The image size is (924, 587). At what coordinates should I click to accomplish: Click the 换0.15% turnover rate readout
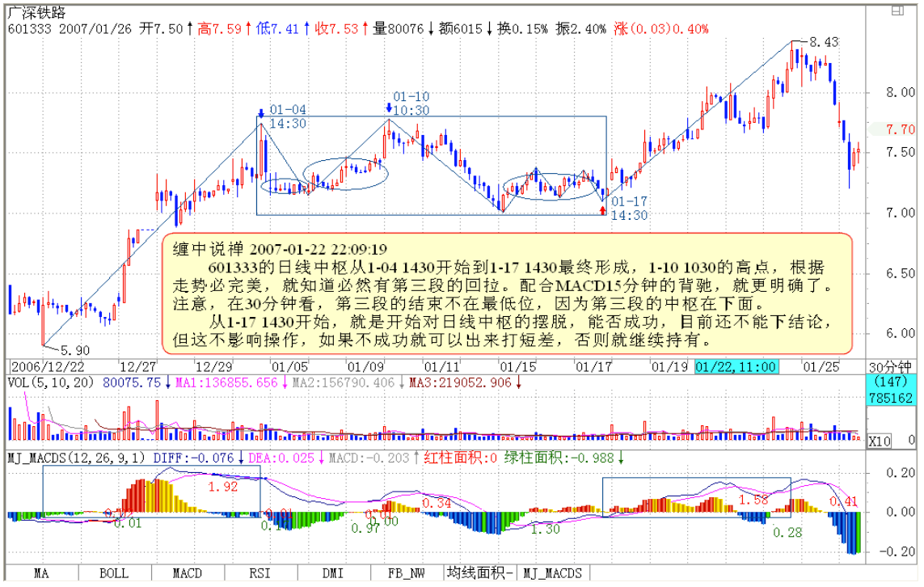(x=523, y=28)
